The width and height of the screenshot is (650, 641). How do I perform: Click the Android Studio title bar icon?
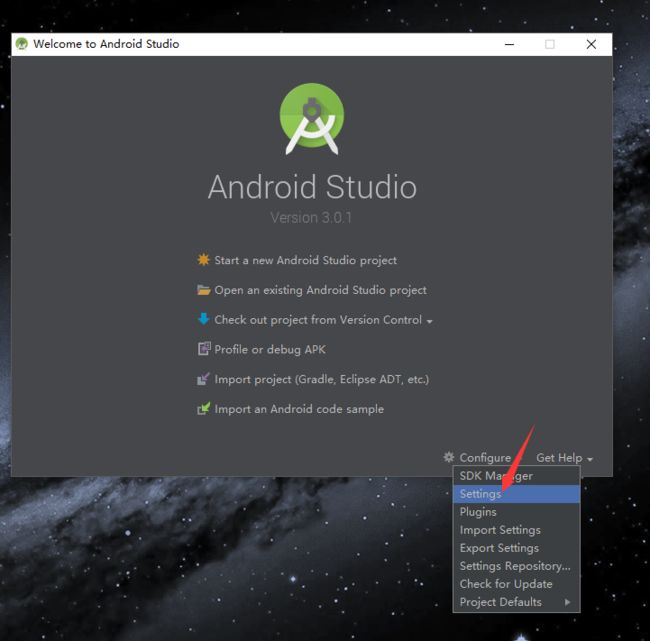22,44
